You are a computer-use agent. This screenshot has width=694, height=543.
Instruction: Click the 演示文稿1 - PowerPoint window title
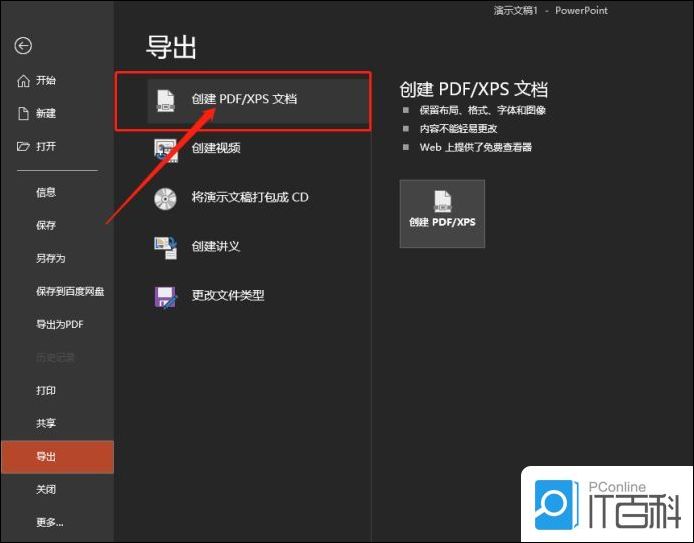point(551,11)
